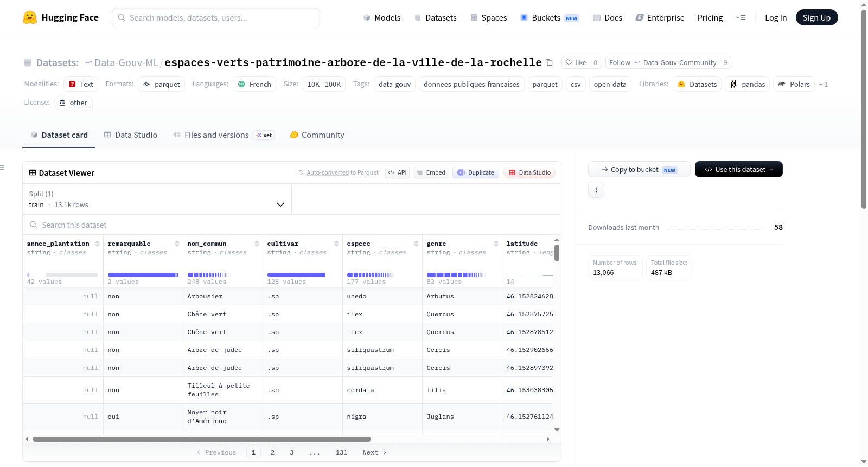Show the +1 additional libraries
The image size is (868, 467).
(x=823, y=84)
